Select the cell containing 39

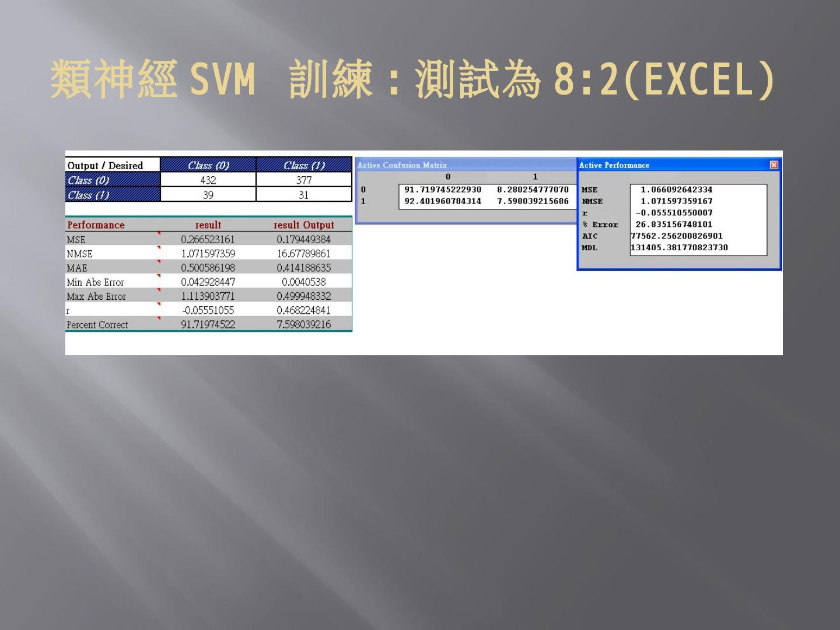click(208, 195)
